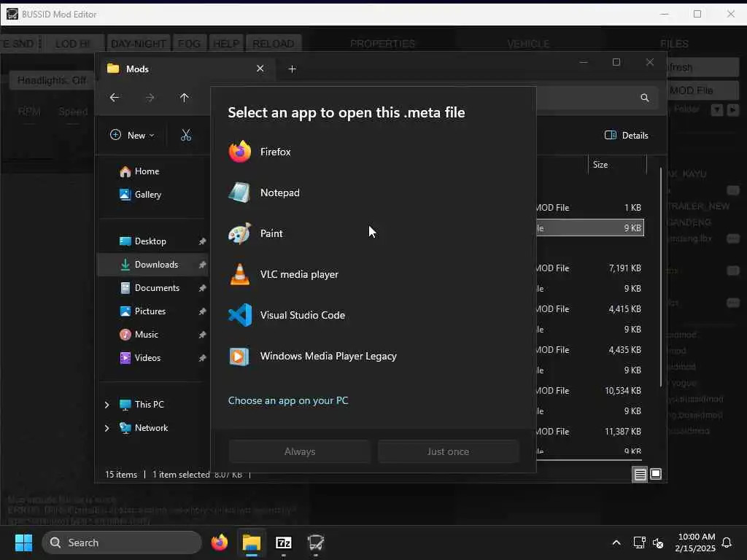Switch to large thumbnails view icon
Screen dimensions: 747x560
(x=656, y=474)
